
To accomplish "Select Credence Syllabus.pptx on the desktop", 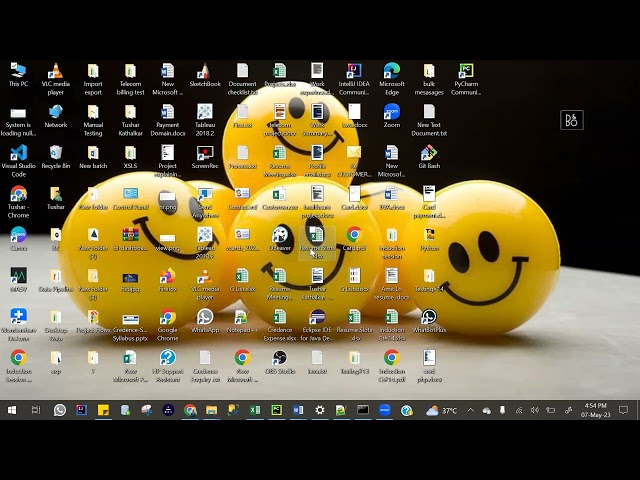I will pos(131,325).
